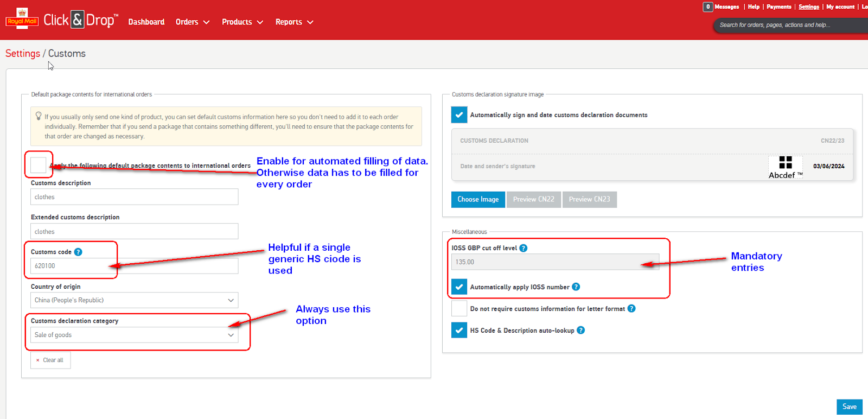Click the Customs description field

135,197
